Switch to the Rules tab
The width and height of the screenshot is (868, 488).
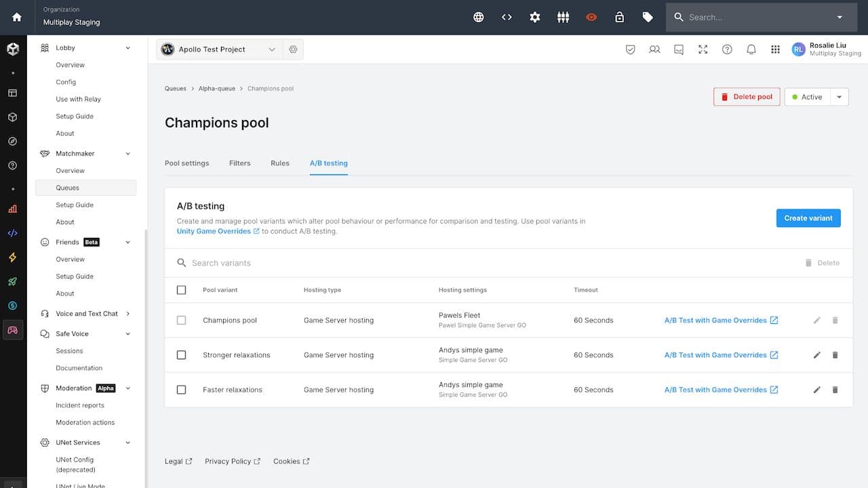(279, 163)
